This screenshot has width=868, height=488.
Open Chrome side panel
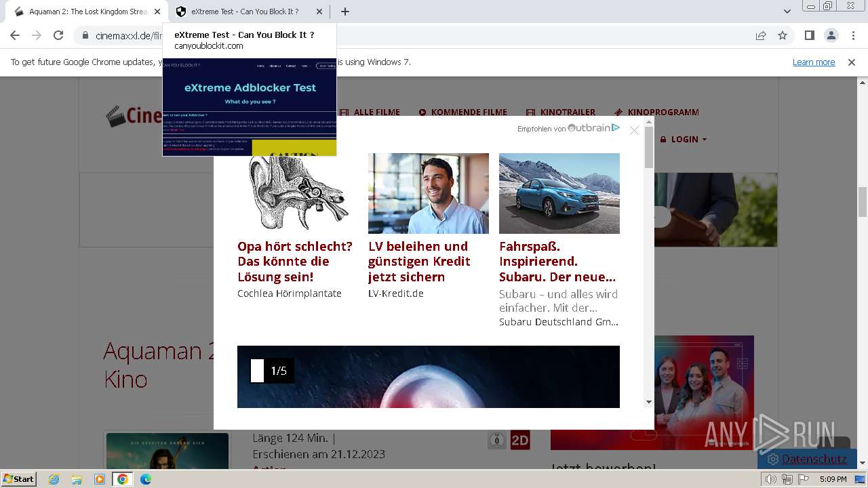click(x=809, y=35)
